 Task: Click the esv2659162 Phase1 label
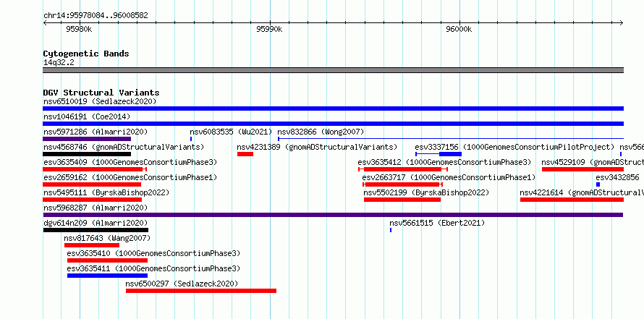(x=130, y=177)
